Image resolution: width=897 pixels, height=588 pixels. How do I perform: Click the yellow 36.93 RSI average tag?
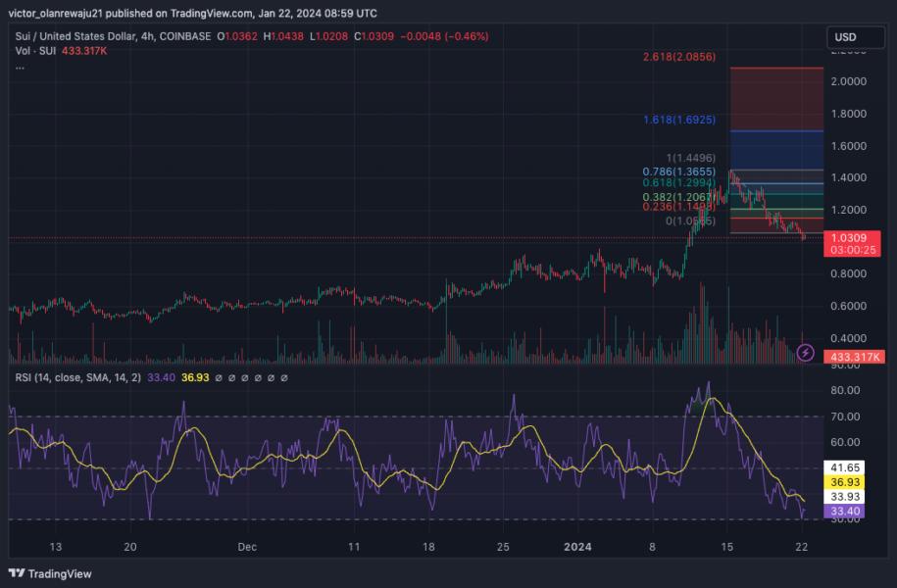coord(844,482)
